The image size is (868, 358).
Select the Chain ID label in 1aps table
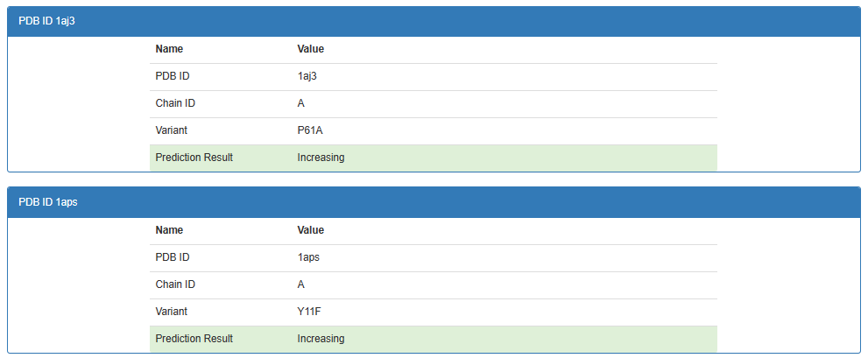tap(175, 284)
